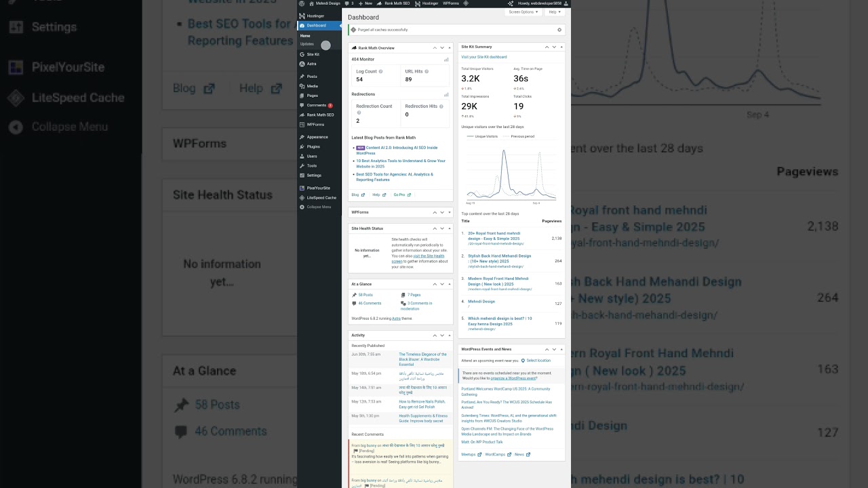
Task: Click help icon next to URL Hits
Action: coord(427,71)
